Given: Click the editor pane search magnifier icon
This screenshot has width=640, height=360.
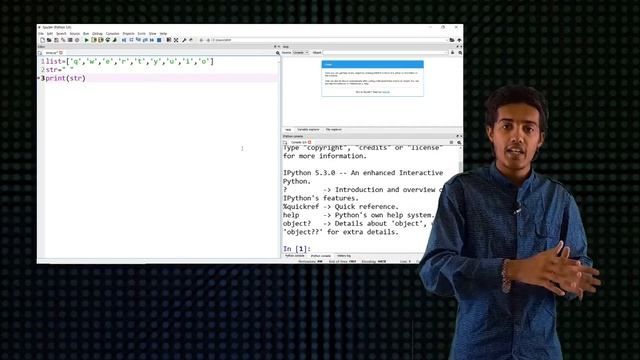Looking at the screenshot, I should (x=278, y=53).
